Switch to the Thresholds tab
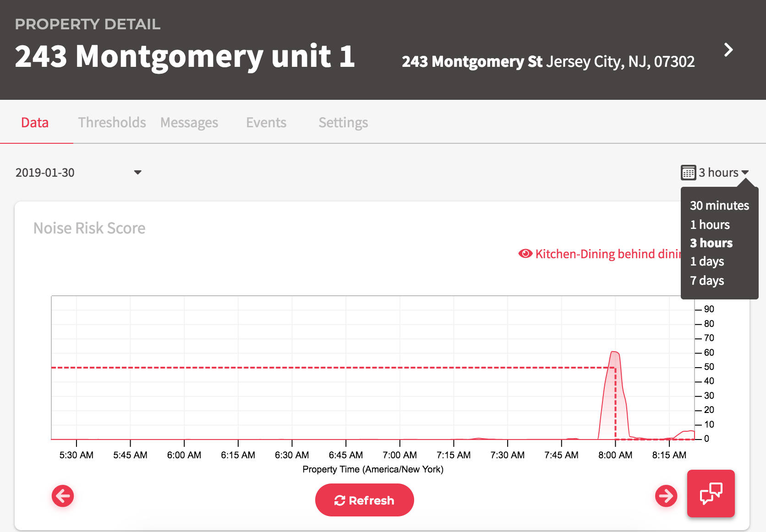The width and height of the screenshot is (766, 532). coord(112,123)
